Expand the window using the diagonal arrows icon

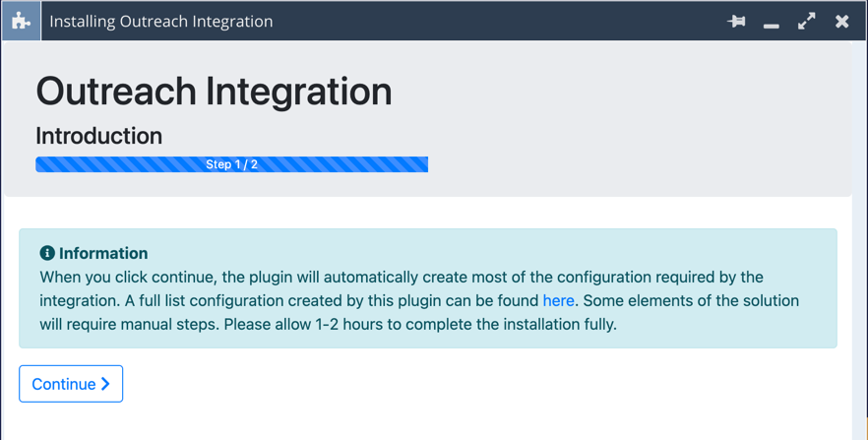[807, 21]
